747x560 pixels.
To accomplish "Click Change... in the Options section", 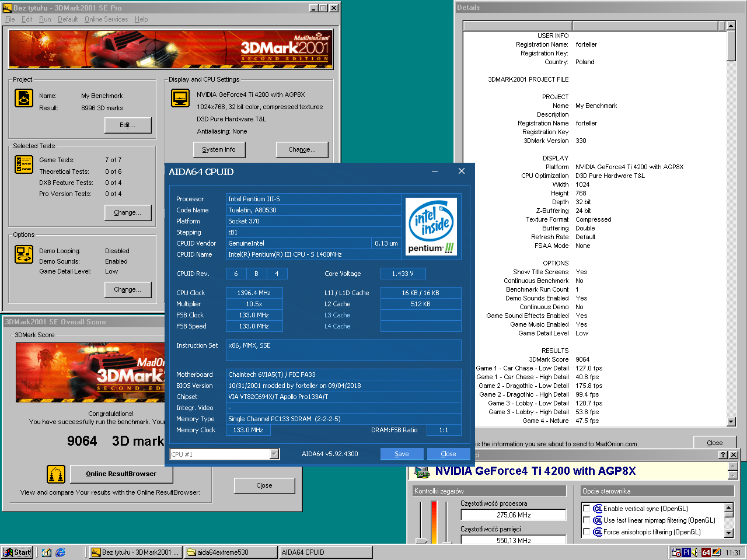I will click(128, 290).
